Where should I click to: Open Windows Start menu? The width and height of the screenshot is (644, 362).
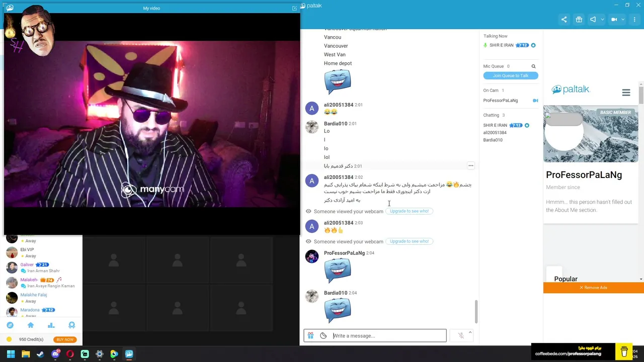pyautogui.click(x=11, y=354)
